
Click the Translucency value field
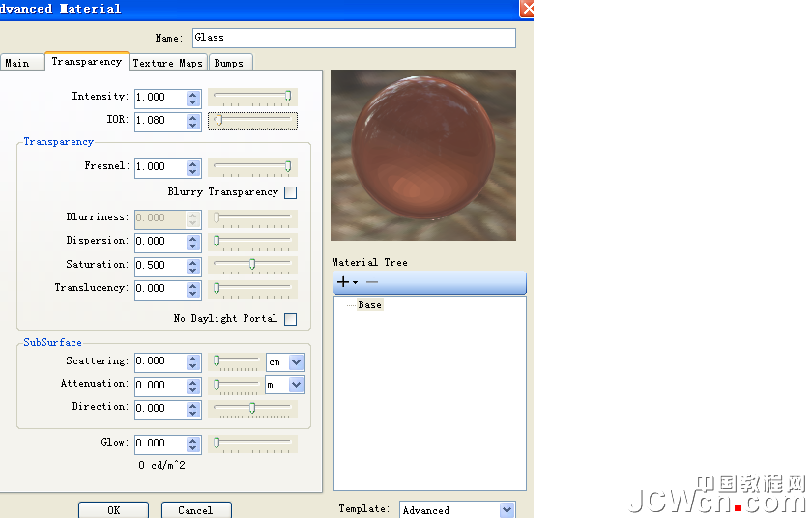click(x=160, y=289)
